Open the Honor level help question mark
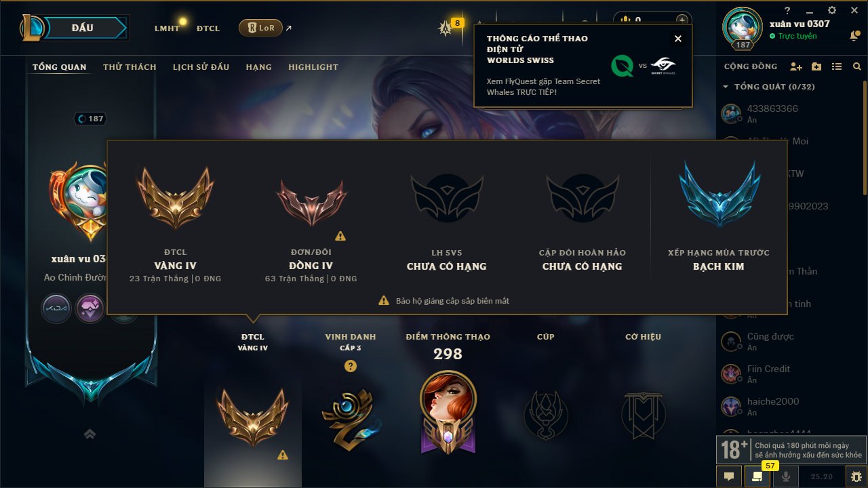 coord(350,366)
